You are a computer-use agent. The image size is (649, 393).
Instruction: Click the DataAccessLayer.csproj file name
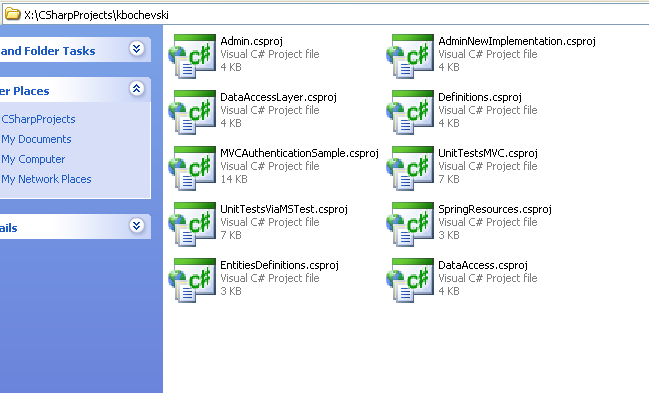coord(278,97)
